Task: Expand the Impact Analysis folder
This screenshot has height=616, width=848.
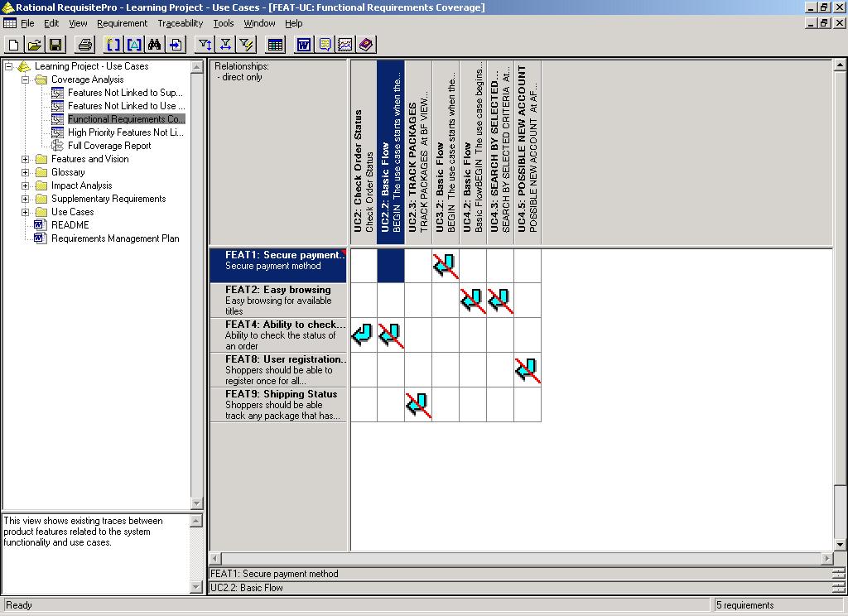Action: point(25,185)
